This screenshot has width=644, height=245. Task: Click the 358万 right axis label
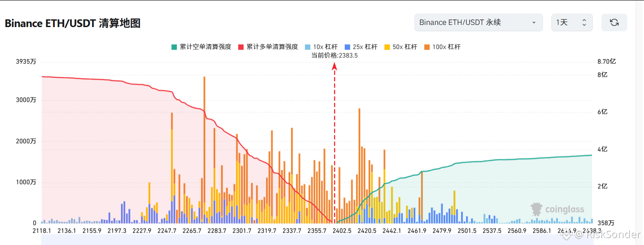(606, 223)
